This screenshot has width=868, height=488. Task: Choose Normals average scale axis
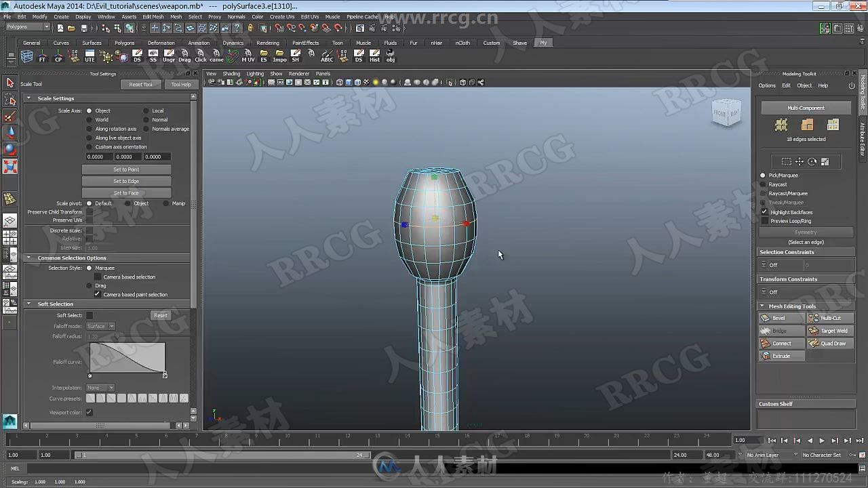click(x=146, y=129)
